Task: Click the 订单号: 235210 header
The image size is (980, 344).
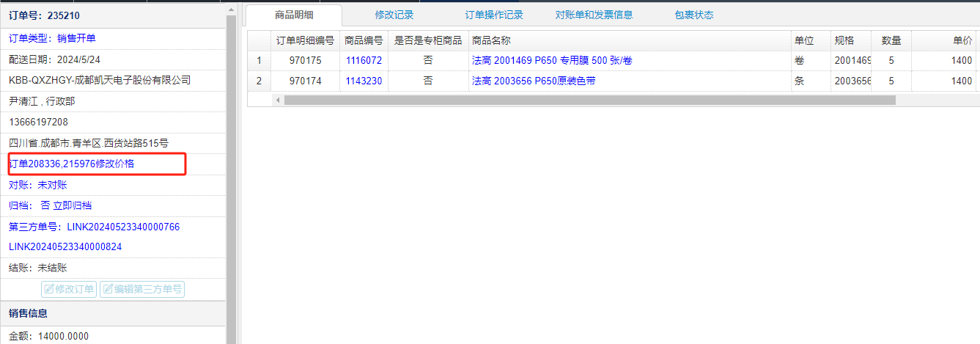Action: tap(113, 15)
